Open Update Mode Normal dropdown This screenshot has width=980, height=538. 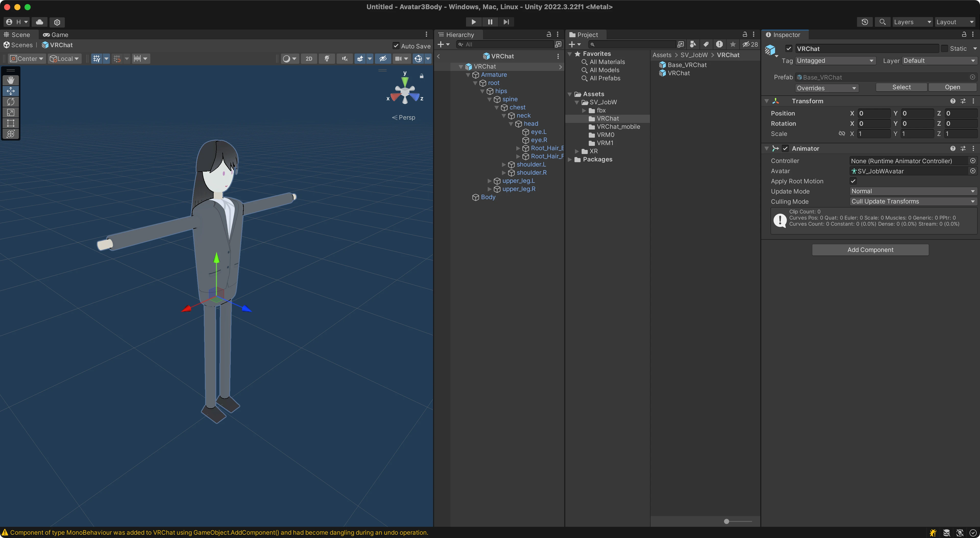pos(913,191)
